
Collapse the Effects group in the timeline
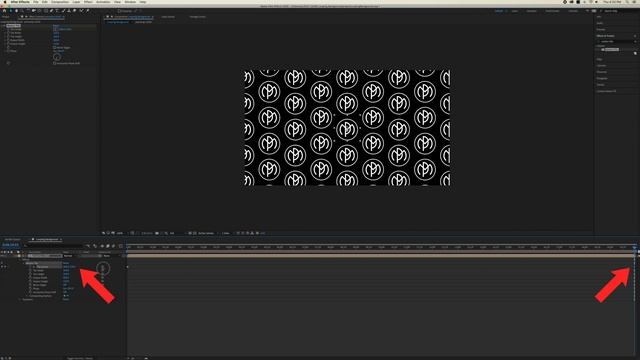coord(20,260)
